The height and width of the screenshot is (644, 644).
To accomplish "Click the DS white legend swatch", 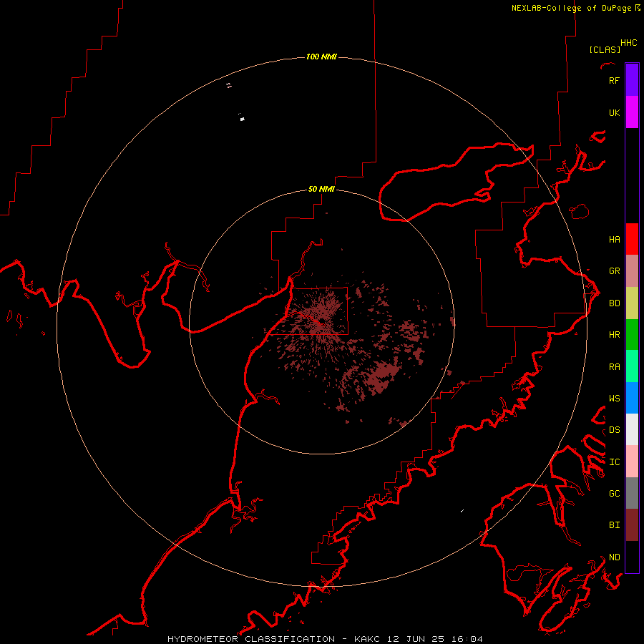I will point(632,429).
